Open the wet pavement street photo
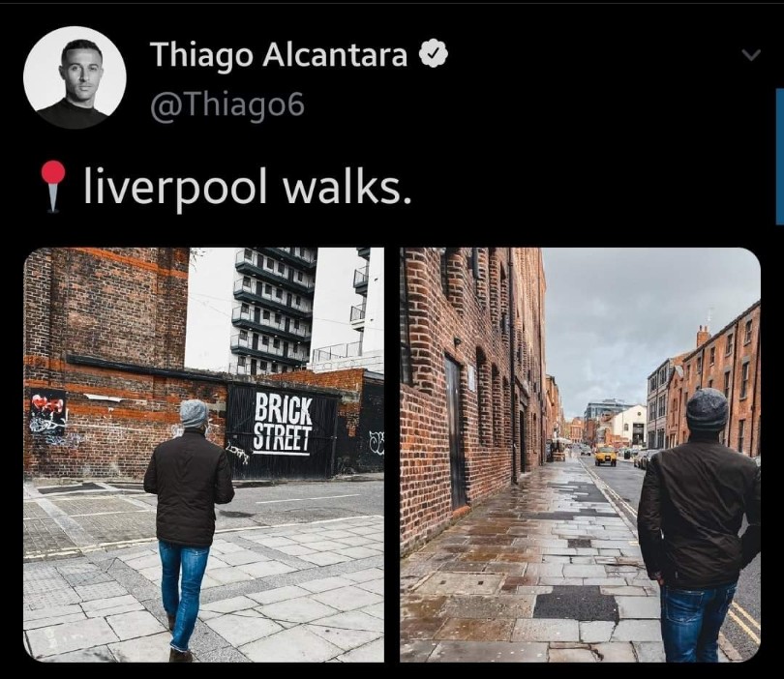The image size is (784, 679). (580, 455)
